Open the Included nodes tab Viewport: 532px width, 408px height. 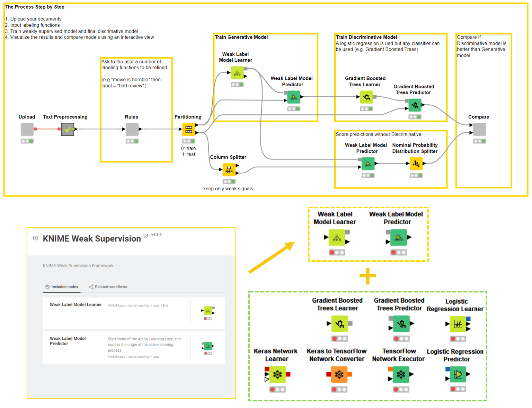pos(62,287)
